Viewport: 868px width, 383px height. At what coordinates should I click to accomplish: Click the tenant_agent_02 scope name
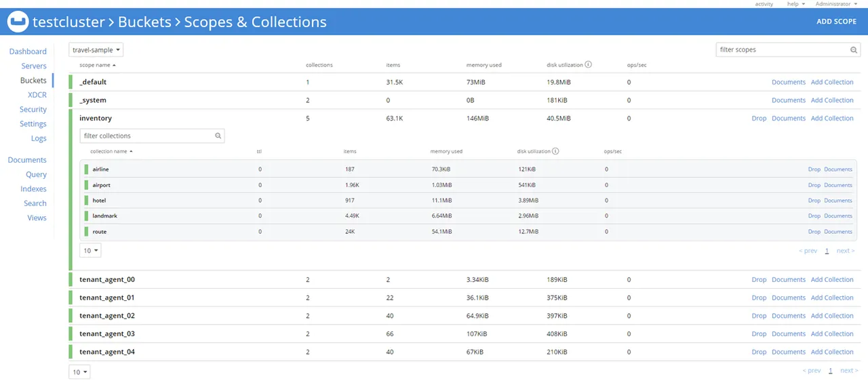coord(107,316)
